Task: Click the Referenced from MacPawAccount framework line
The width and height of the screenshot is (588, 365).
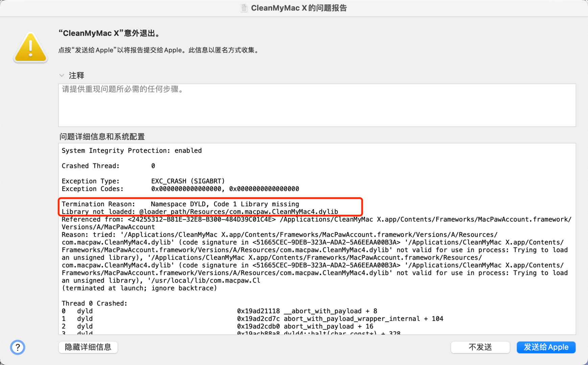Action: [x=304, y=219]
